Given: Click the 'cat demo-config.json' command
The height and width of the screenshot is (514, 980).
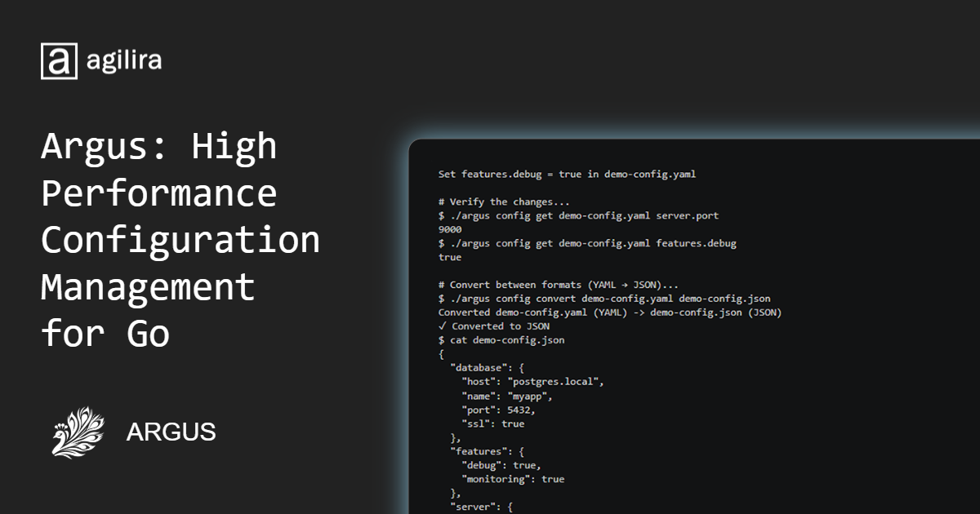Looking at the screenshot, I should [x=501, y=340].
